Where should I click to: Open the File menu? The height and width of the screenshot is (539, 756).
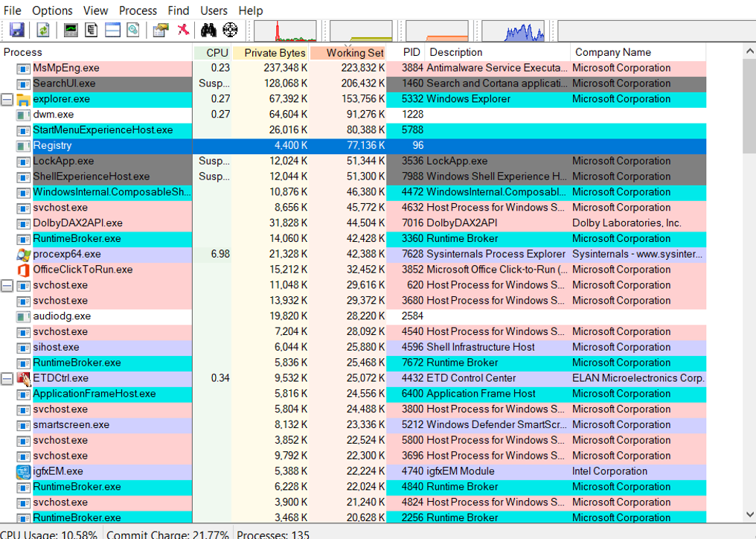coord(12,10)
